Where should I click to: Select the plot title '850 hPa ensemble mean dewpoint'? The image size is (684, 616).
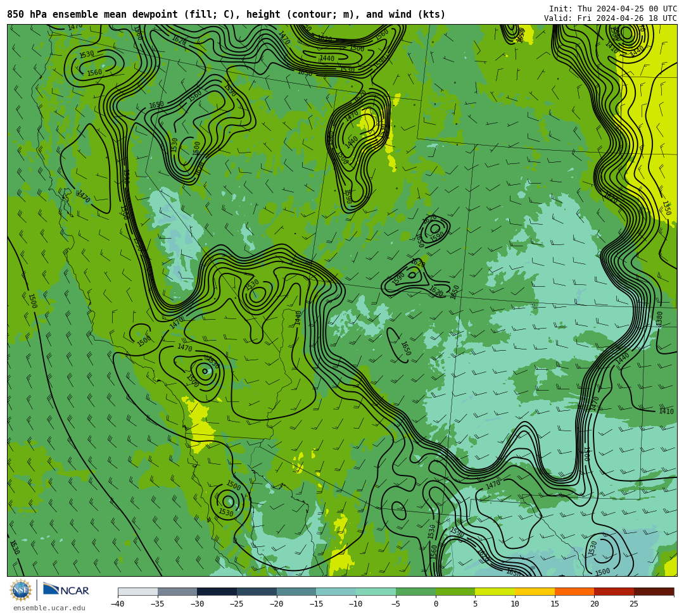point(92,15)
